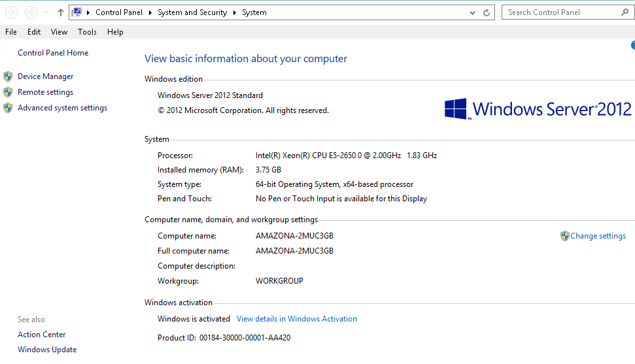Open the Edit menu

tap(34, 32)
